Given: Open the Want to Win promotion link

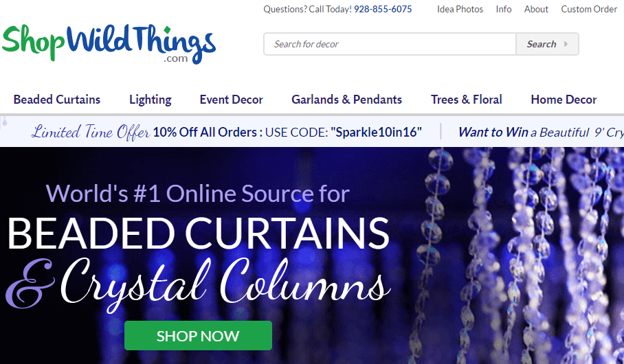Looking at the screenshot, I should (x=541, y=132).
